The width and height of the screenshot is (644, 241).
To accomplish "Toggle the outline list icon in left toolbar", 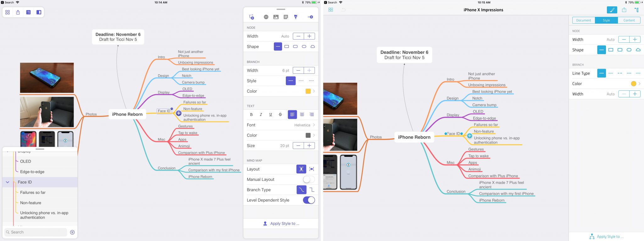I will [28, 12].
